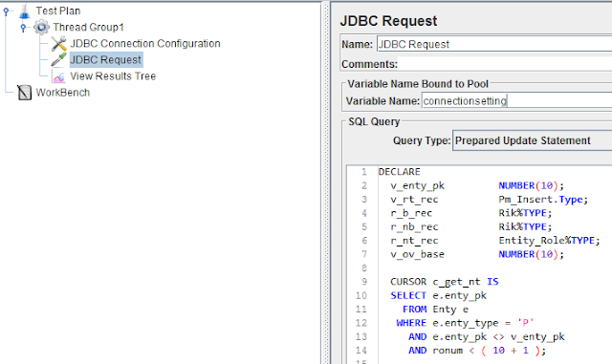Select the JDBC Request tree item
612x364 pixels.
pyautogui.click(x=106, y=59)
